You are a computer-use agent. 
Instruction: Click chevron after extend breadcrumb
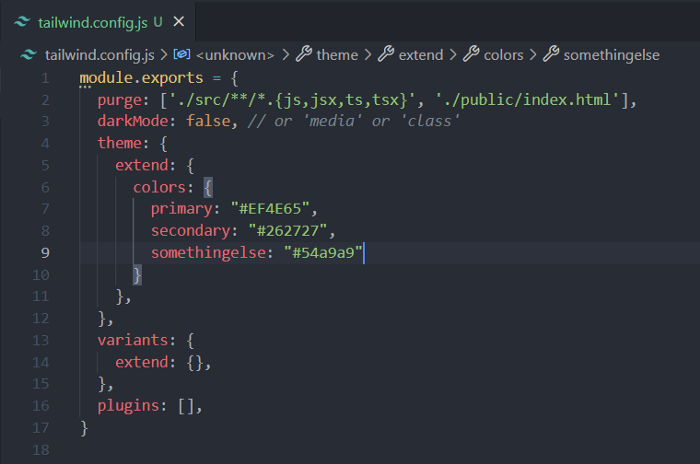coord(453,55)
